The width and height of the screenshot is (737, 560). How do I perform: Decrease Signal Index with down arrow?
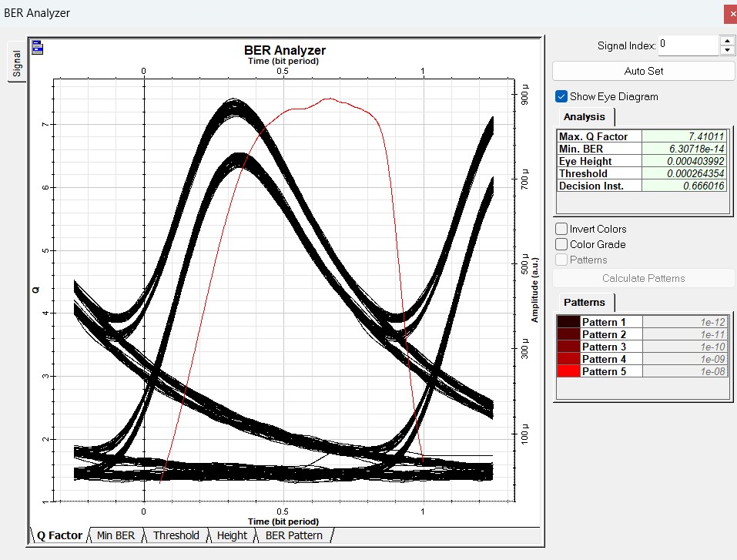(x=727, y=51)
